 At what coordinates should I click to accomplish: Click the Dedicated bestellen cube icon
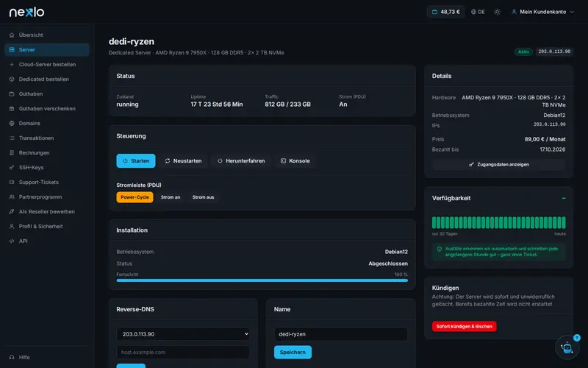coord(12,79)
